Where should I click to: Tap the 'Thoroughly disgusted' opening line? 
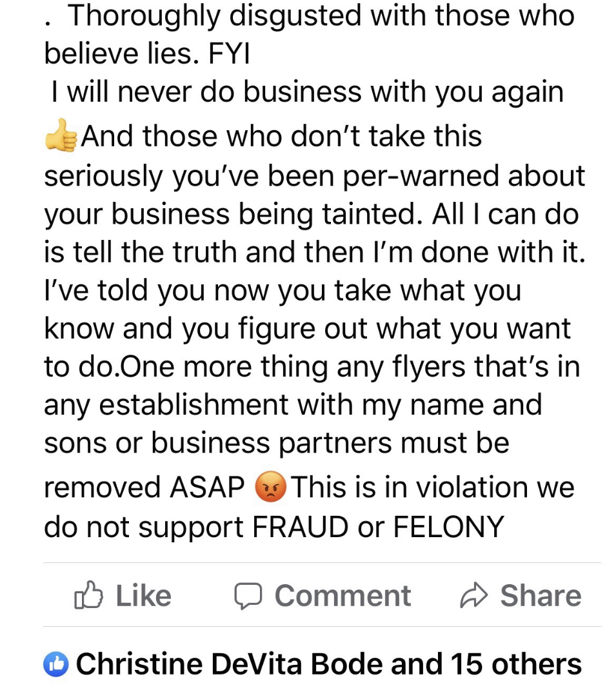321,15
